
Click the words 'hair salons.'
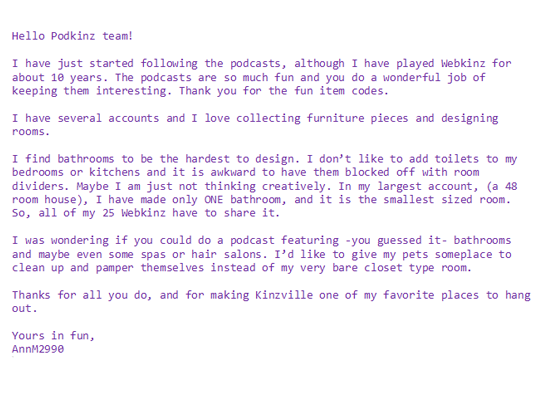pyautogui.click(x=229, y=255)
